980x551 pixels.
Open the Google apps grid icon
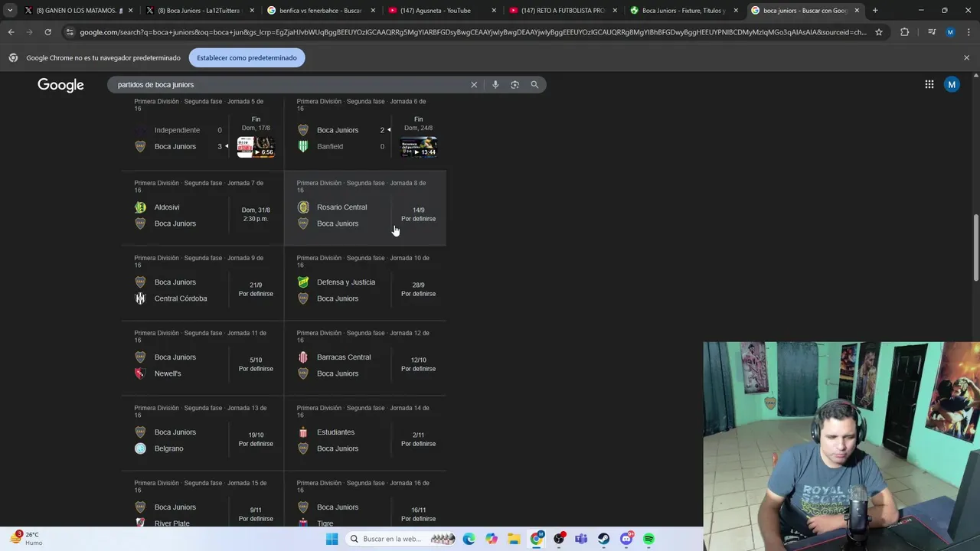929,85
